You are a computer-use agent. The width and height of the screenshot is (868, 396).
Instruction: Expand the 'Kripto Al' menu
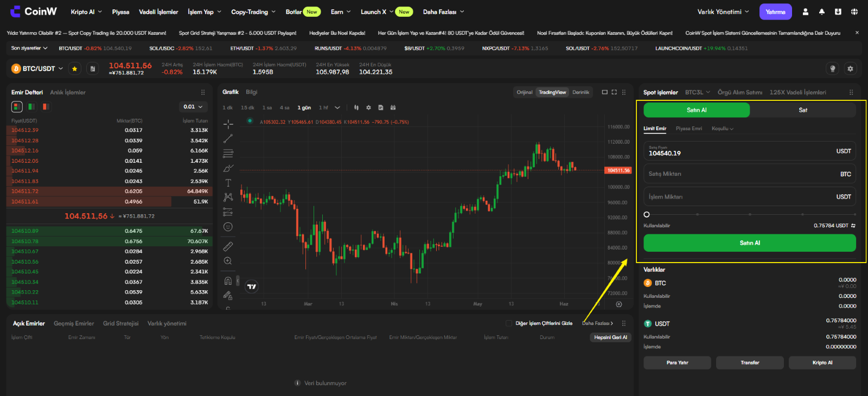click(x=86, y=12)
